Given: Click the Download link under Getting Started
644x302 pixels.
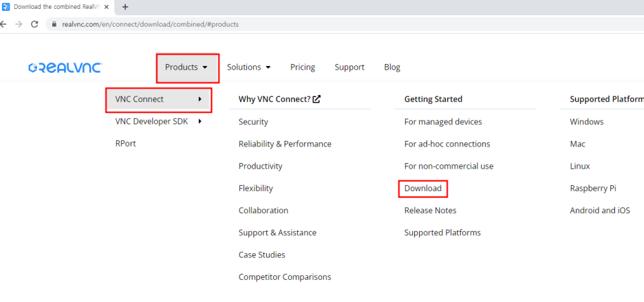Looking at the screenshot, I should click(x=423, y=188).
